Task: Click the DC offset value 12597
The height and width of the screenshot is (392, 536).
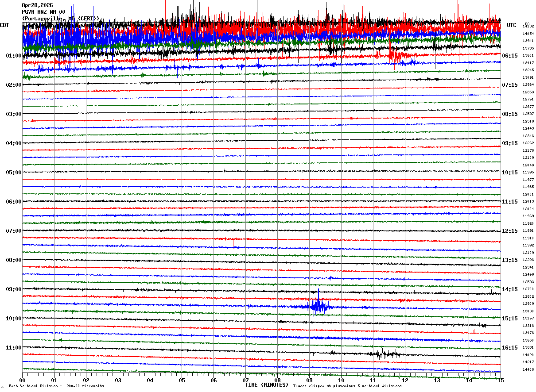Action: tap(528, 114)
